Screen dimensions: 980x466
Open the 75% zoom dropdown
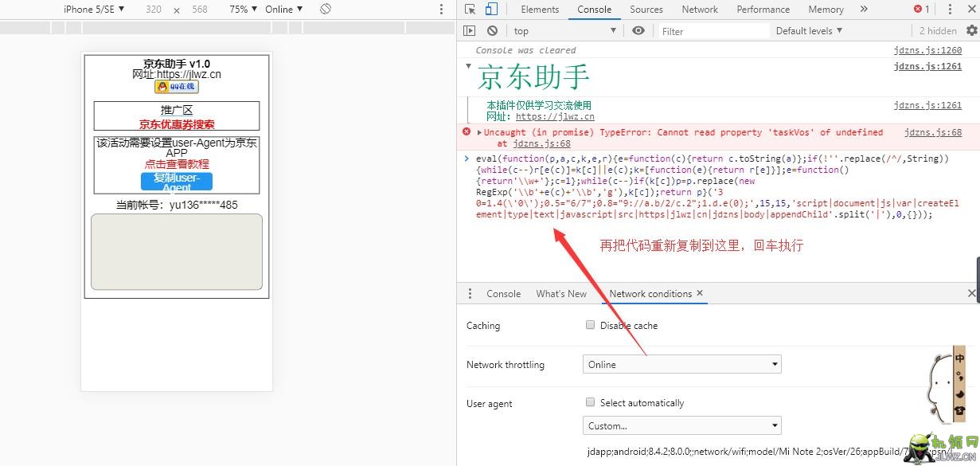[x=242, y=10]
